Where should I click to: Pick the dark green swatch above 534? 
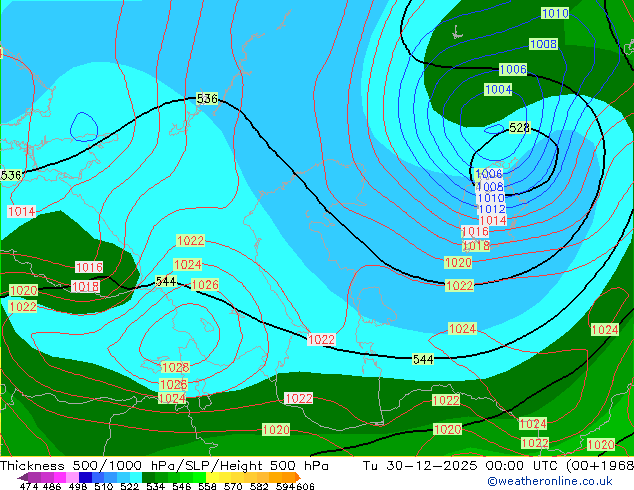click(x=148, y=477)
